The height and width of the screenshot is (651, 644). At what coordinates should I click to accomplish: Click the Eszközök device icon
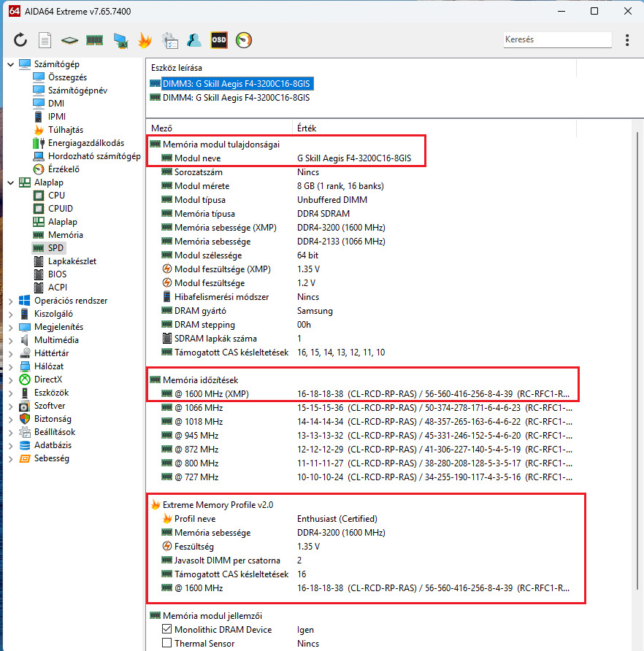(25, 393)
